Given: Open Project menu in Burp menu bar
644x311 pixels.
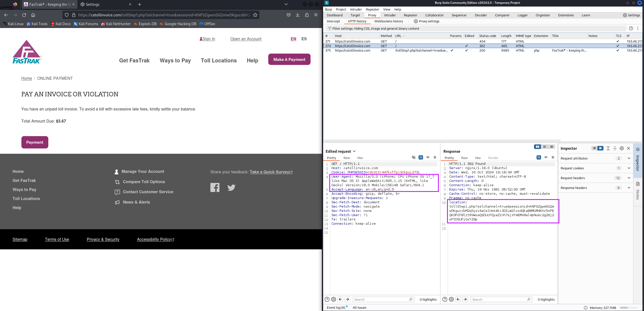Looking at the screenshot, I should point(341,9).
